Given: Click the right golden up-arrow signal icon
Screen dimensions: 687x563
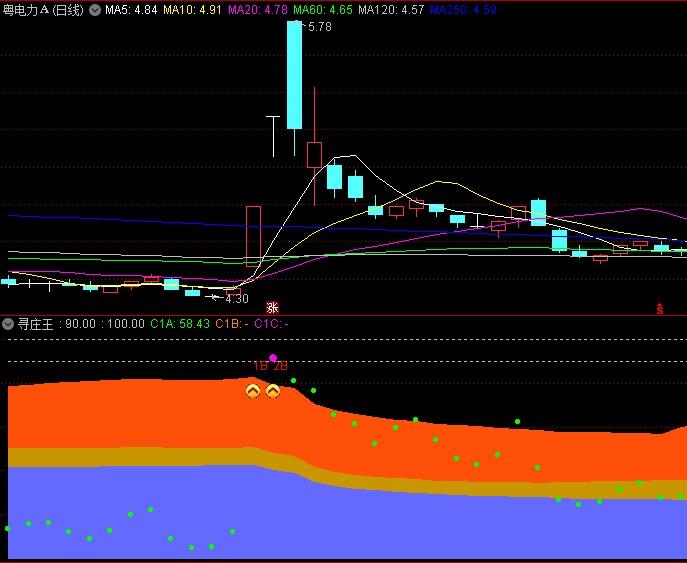Looking at the screenshot, I should click(273, 391).
